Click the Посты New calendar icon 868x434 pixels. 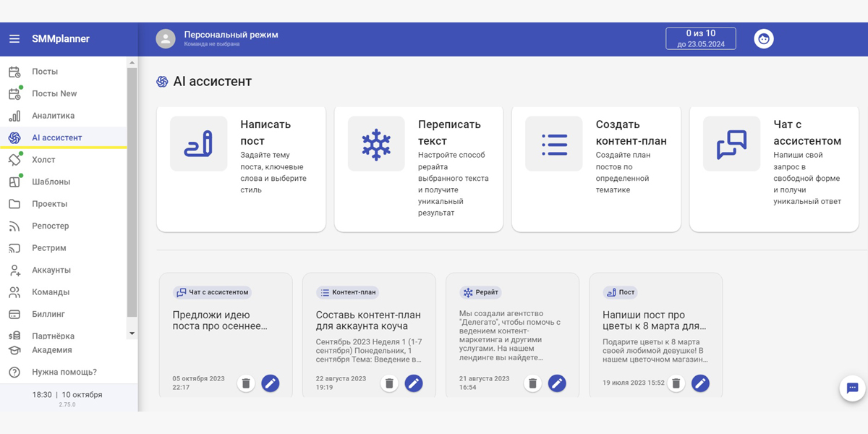(14, 94)
